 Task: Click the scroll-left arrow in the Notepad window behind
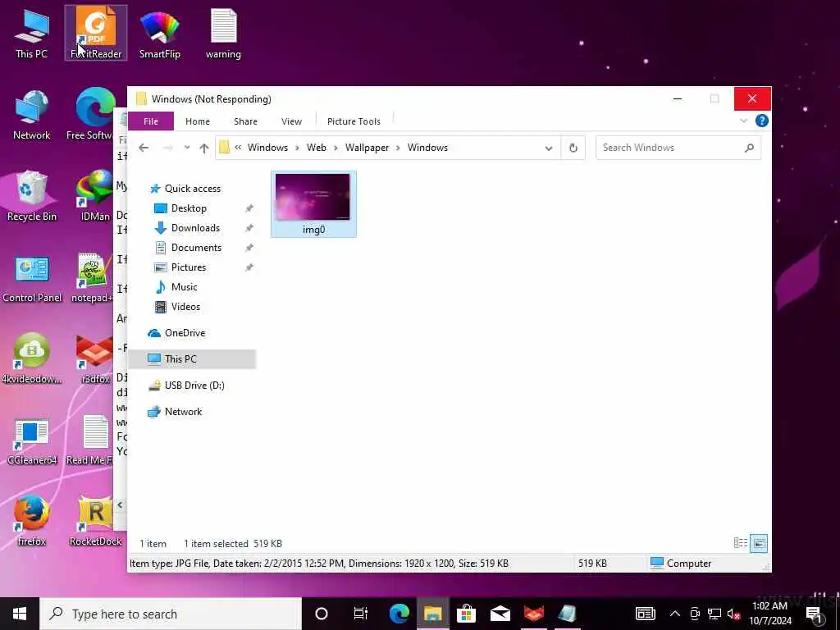click(120, 504)
